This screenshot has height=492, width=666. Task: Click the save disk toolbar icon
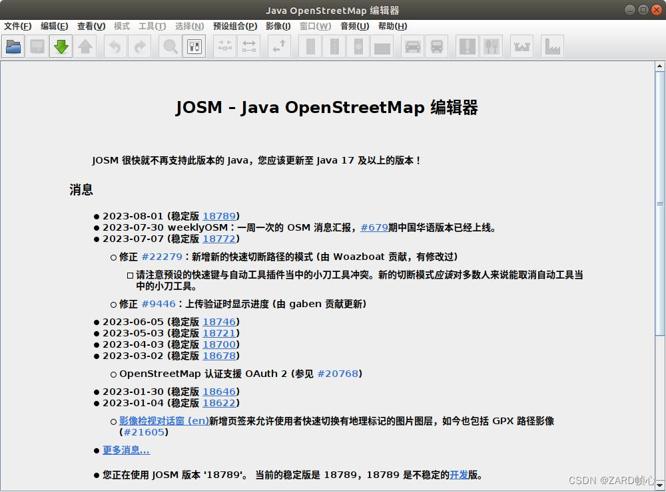(38, 46)
